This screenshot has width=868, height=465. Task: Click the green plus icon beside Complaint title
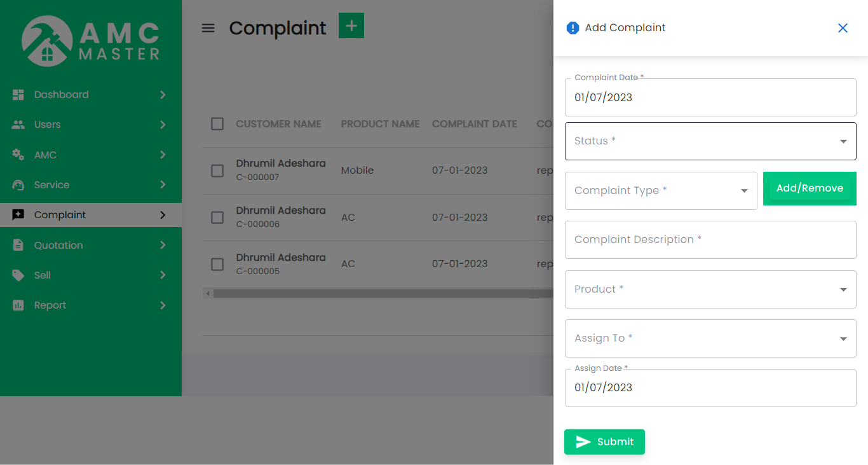pos(351,25)
